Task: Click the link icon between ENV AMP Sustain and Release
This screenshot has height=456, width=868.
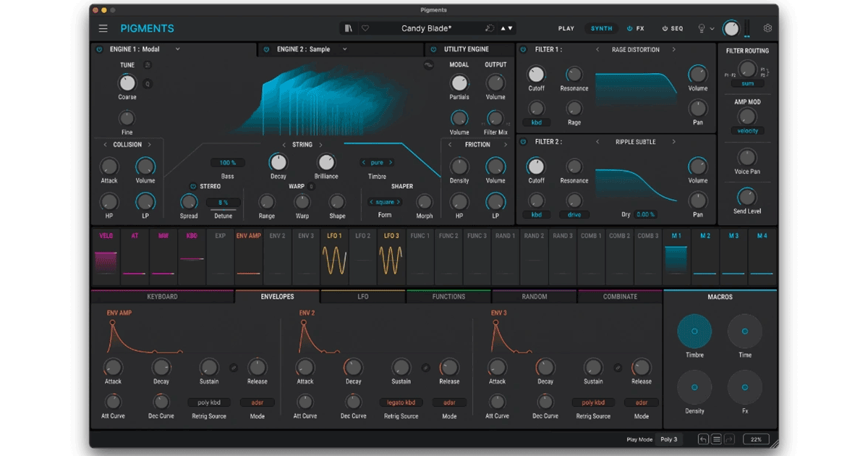Action: coord(233,368)
